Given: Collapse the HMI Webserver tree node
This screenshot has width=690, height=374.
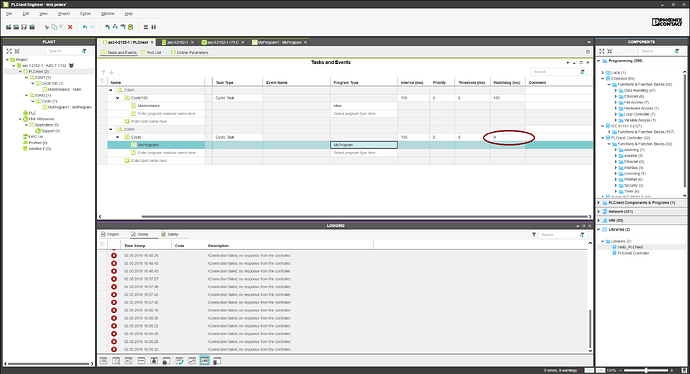Looking at the screenshot, I should [x=20, y=119].
